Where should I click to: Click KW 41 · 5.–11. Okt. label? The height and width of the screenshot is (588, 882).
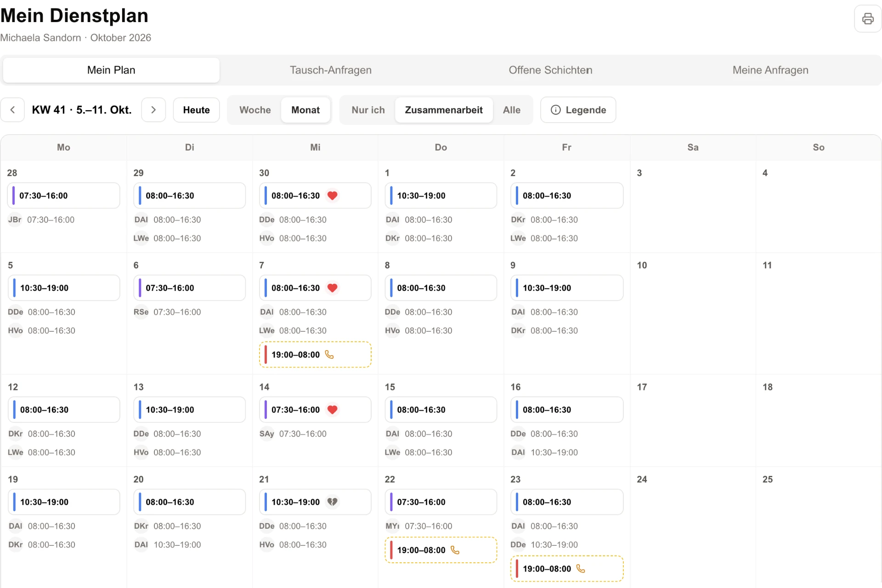pyautogui.click(x=82, y=110)
